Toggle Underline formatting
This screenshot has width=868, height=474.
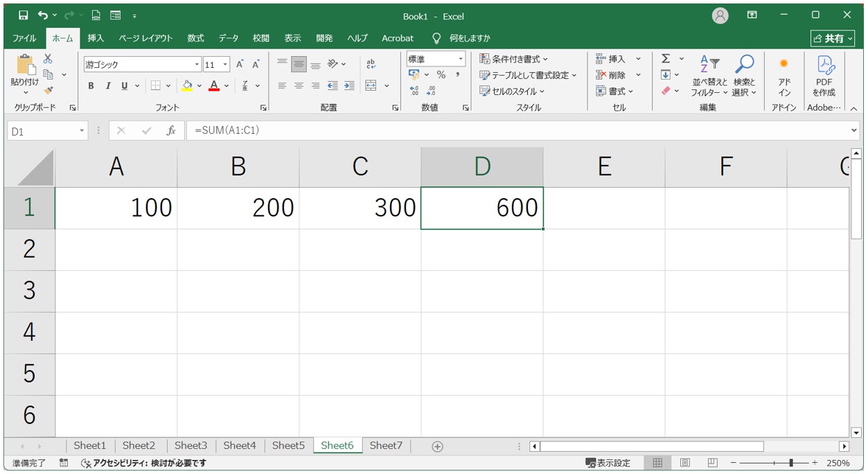point(125,86)
